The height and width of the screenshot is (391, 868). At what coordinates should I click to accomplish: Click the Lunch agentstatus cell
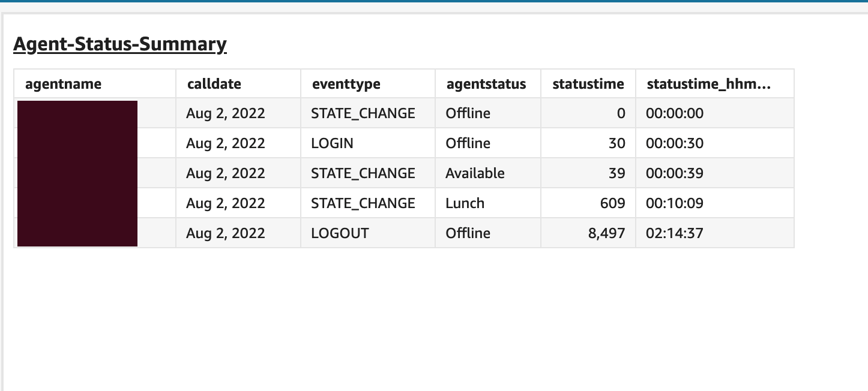pyautogui.click(x=463, y=203)
